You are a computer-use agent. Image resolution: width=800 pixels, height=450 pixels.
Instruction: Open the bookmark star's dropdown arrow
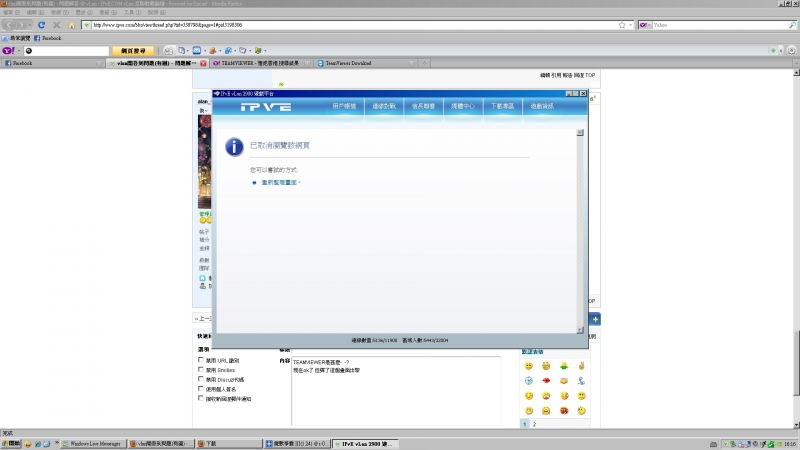[x=631, y=24]
